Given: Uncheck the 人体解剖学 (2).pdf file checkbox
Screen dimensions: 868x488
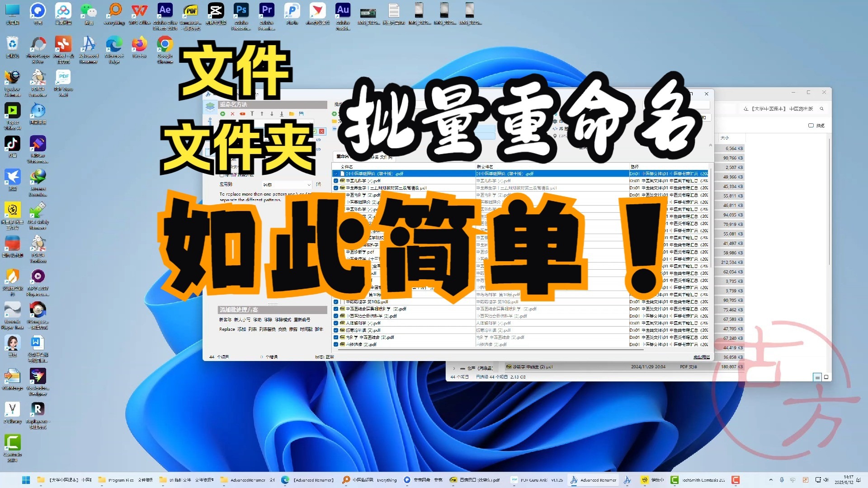Looking at the screenshot, I should (336, 323).
